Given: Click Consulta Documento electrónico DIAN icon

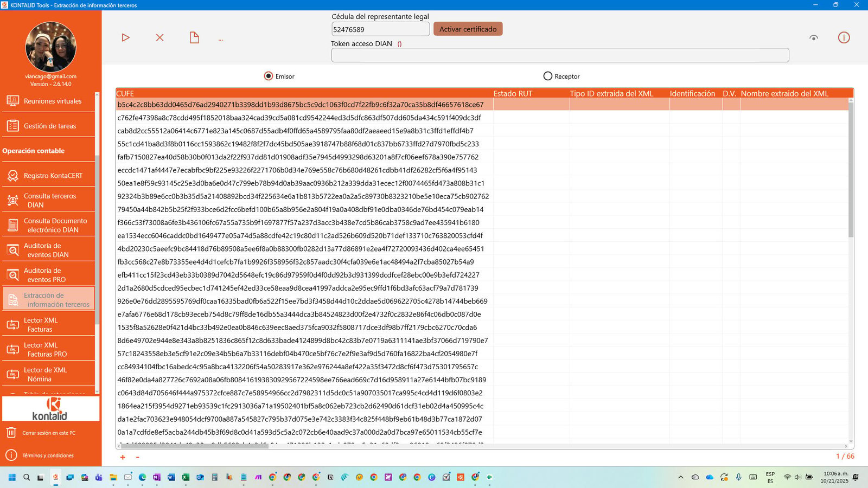Looking at the screenshot, I should point(12,225).
